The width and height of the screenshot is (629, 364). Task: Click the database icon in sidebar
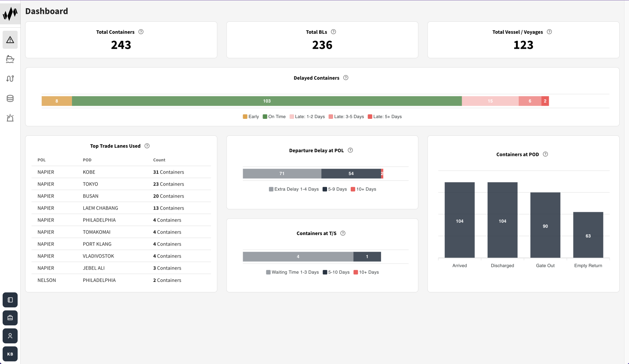(10, 98)
